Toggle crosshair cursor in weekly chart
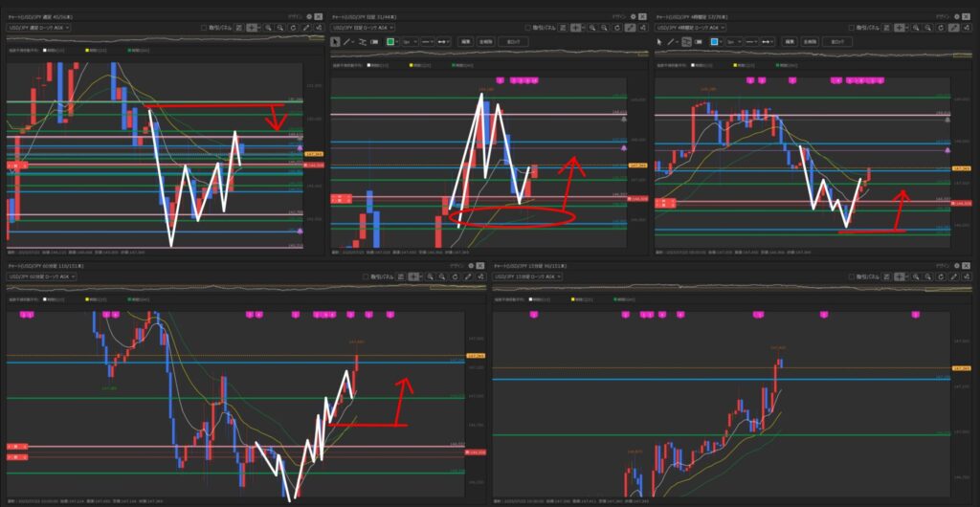The image size is (980, 507). [x=252, y=28]
